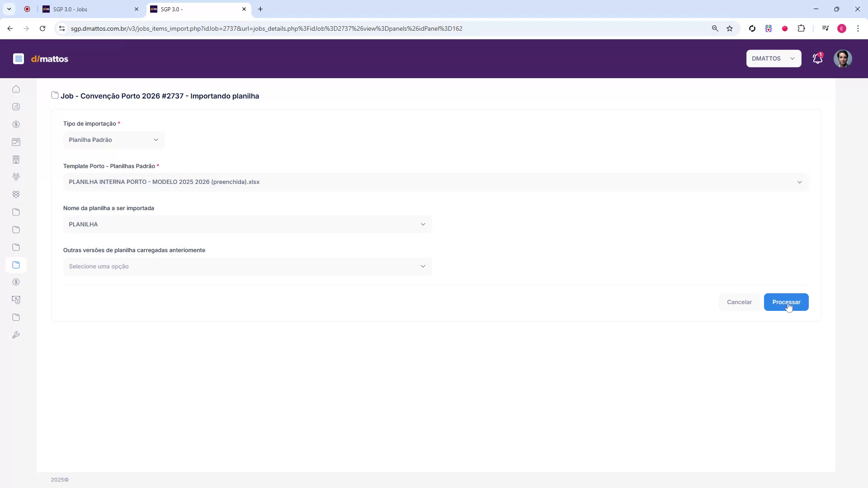Open the company building icon in sidebar

click(x=16, y=160)
